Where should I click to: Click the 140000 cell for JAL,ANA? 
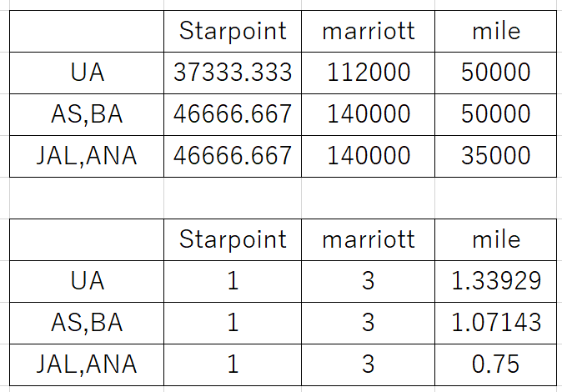click(368, 156)
